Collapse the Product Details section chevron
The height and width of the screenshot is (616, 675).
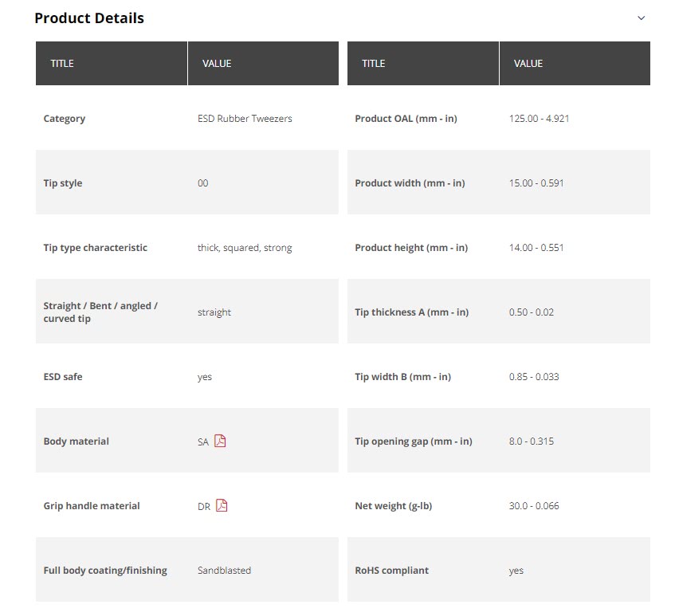(x=641, y=18)
